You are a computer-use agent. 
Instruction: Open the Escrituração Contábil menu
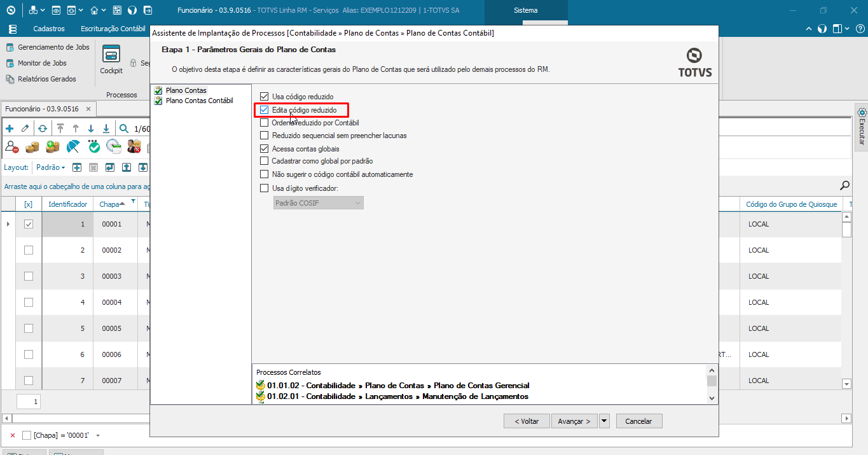pos(113,29)
